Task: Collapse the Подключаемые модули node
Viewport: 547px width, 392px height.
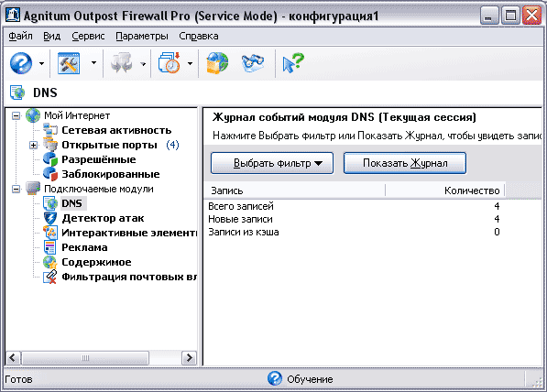Action: 16,189
